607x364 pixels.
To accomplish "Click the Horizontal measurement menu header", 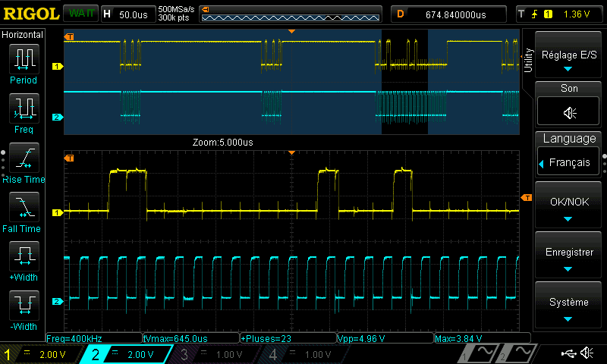I will (x=23, y=35).
